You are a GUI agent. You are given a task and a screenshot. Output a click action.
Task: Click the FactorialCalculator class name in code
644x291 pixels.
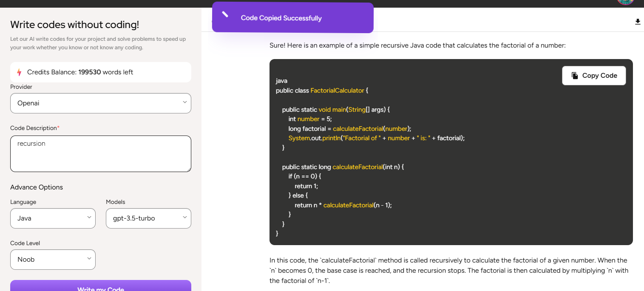(x=337, y=90)
